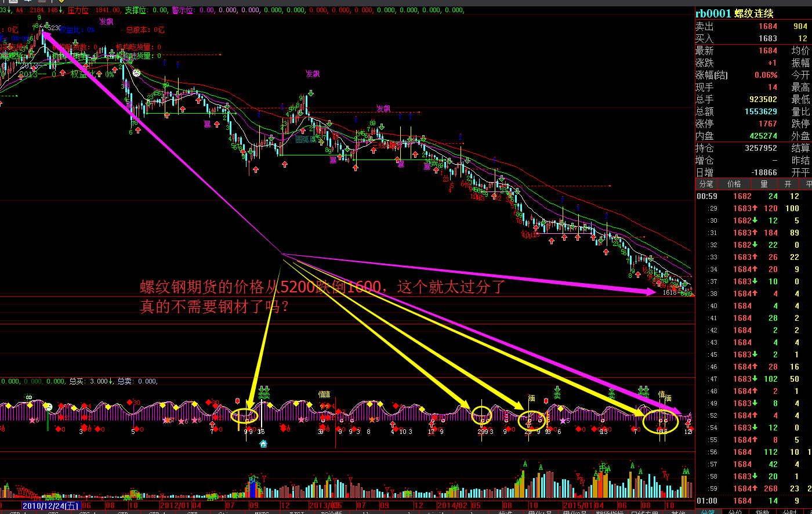Click the 涨跌 value +1
812x514 pixels.
772,63
